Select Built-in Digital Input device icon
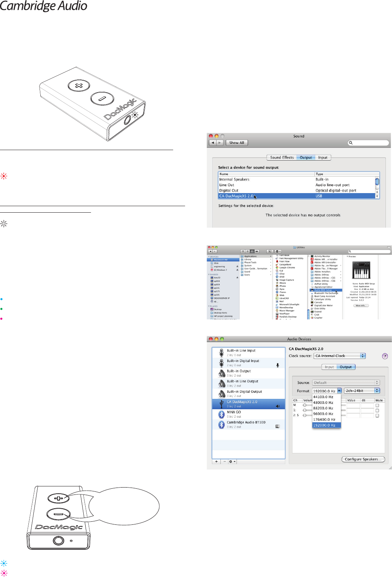This screenshot has width=392, height=577. point(221,363)
